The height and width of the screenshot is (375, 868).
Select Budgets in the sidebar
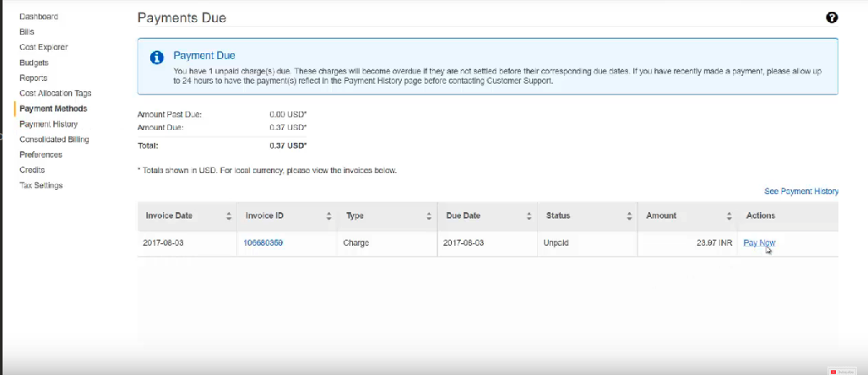[x=34, y=62]
